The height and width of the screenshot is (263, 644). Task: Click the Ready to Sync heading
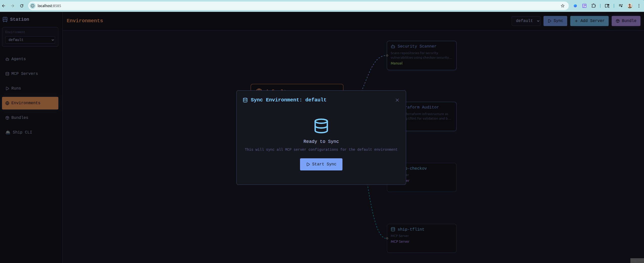point(321,142)
